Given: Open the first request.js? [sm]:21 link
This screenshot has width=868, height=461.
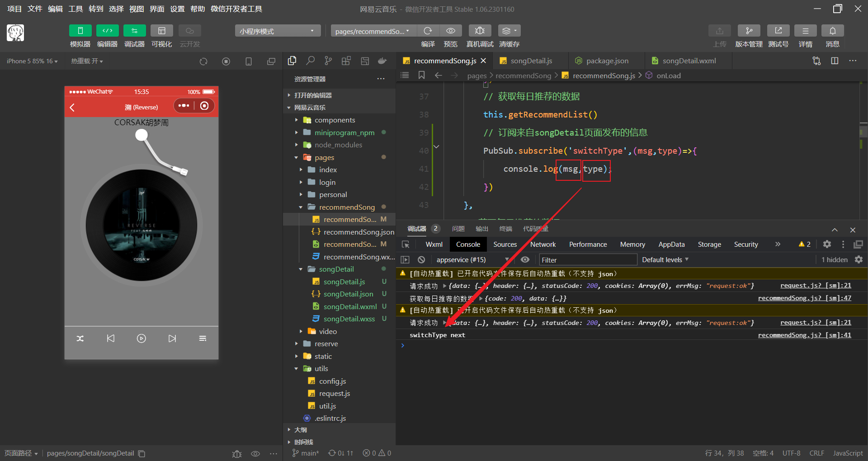Looking at the screenshot, I should [x=816, y=285].
